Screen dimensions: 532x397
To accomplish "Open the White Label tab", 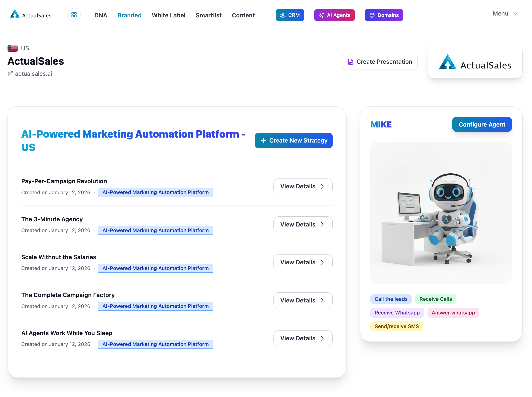I will [x=168, y=15].
